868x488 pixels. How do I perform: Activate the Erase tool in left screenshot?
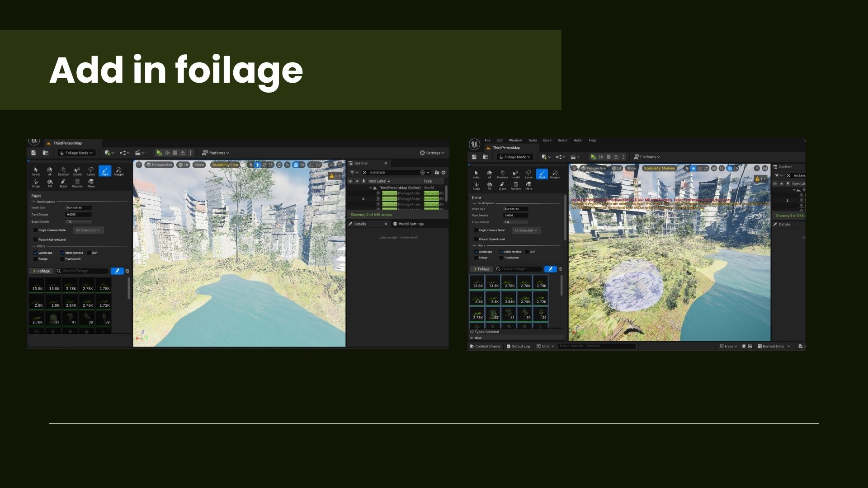coord(63,183)
